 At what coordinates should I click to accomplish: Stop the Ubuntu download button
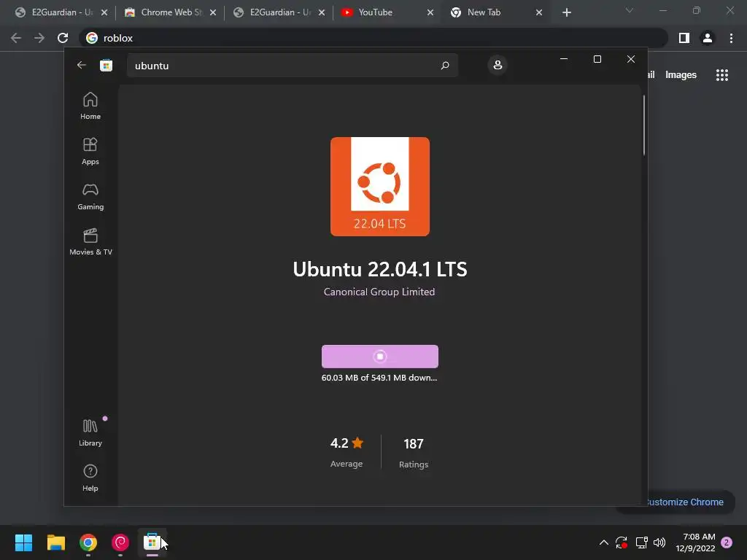(379, 356)
